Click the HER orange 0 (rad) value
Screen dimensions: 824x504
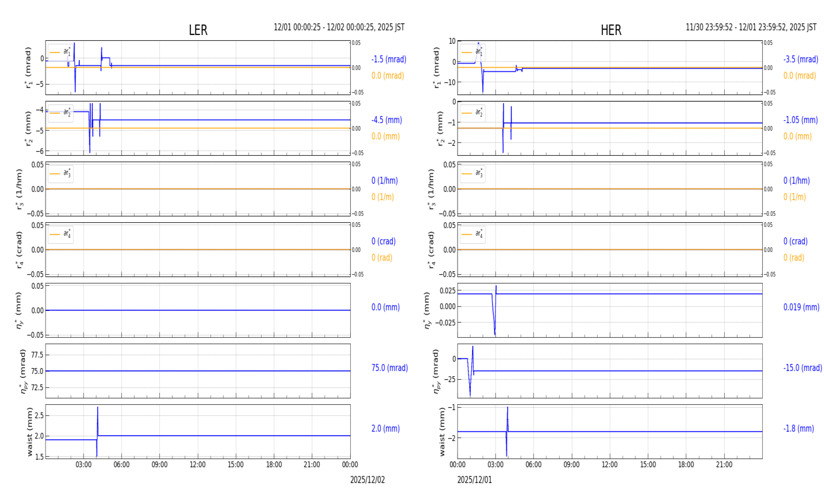[794, 258]
